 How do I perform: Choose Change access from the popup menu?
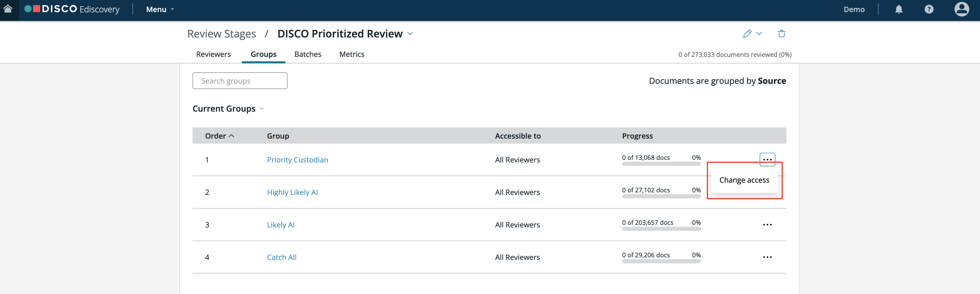[744, 180]
